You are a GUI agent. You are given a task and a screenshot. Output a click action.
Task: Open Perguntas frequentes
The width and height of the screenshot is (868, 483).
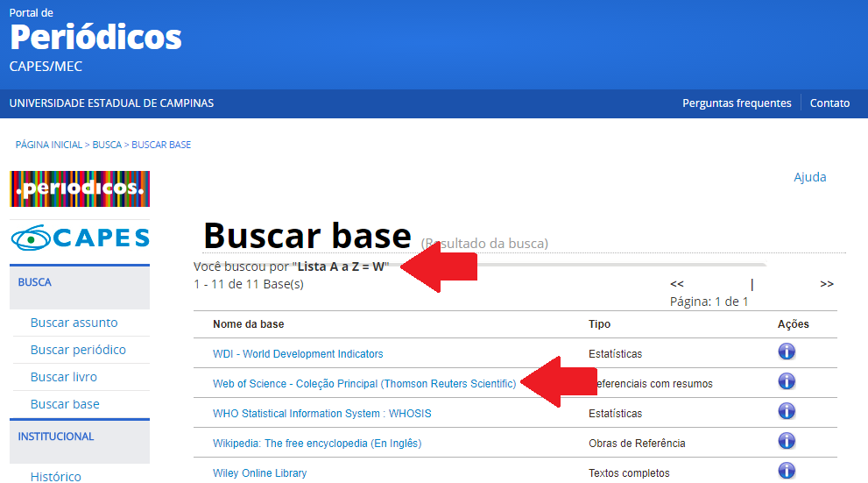pos(737,103)
